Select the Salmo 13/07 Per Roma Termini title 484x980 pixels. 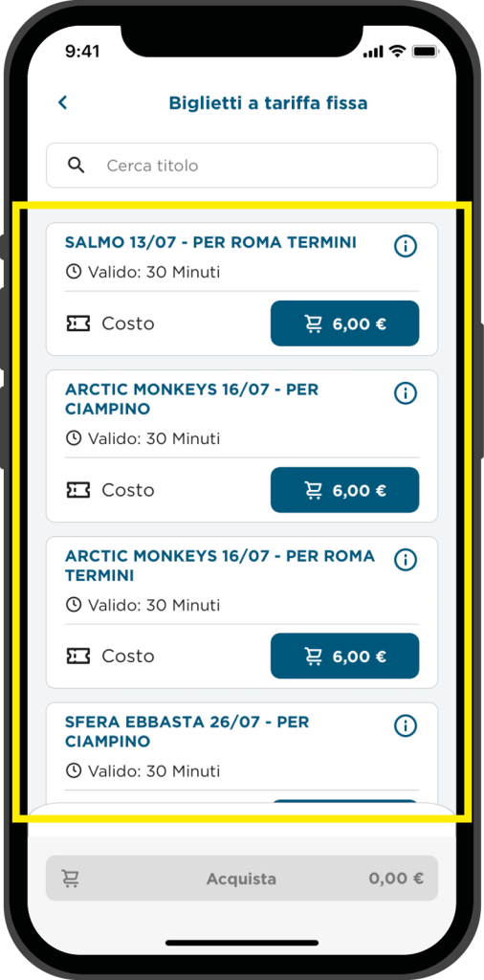210,242
